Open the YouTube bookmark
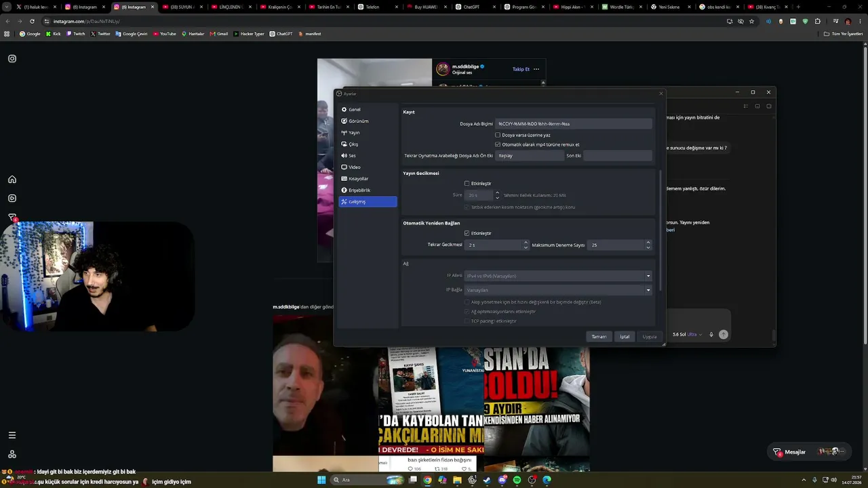Viewport: 868px width, 488px height. point(164,33)
